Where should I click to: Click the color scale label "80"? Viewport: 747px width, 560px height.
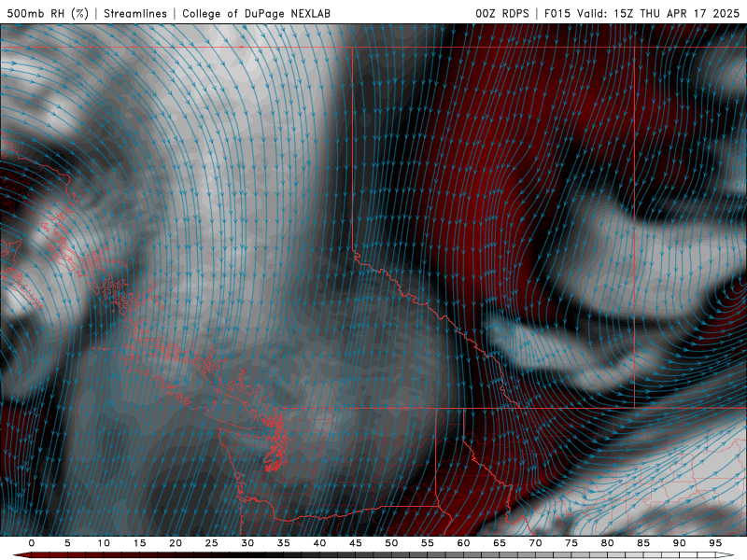tap(607, 543)
